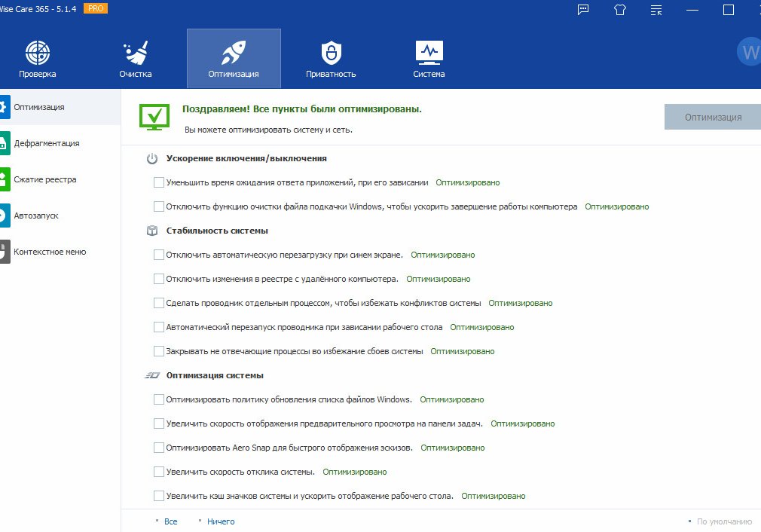
Task: Check Увеличить кэш значков системы
Action: (x=159, y=496)
